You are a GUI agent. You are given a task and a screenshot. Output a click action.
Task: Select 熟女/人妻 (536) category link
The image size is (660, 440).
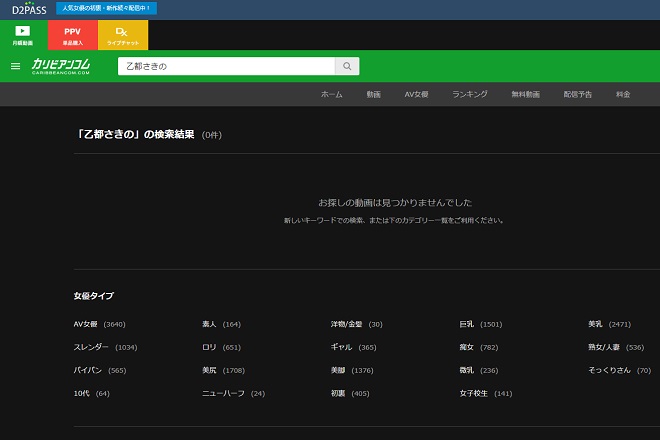coord(616,347)
